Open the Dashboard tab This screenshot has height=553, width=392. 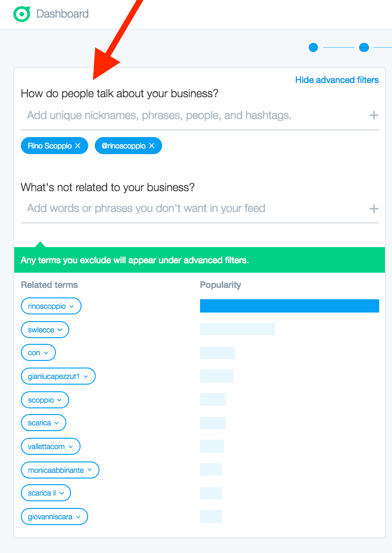(63, 14)
